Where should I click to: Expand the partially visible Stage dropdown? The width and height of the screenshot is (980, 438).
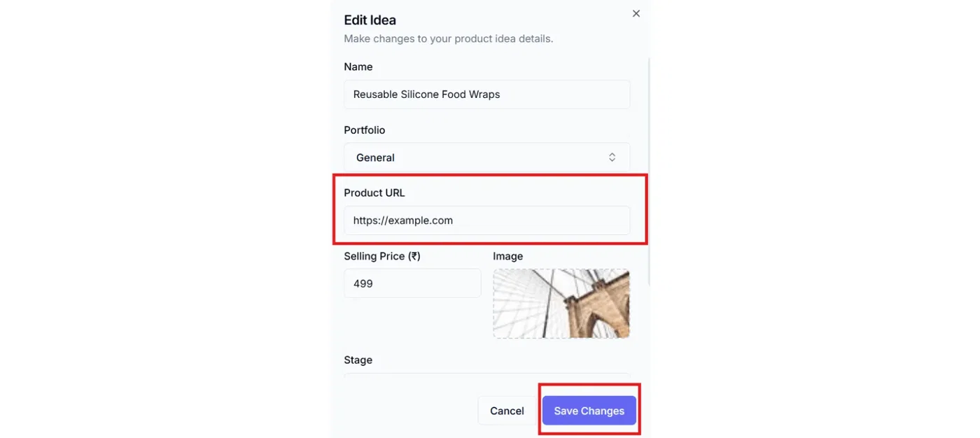pyautogui.click(x=486, y=375)
